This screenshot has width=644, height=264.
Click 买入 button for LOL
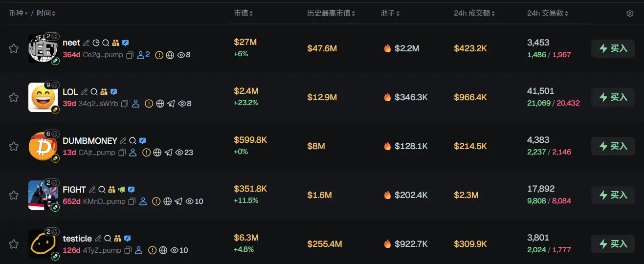(x=613, y=97)
